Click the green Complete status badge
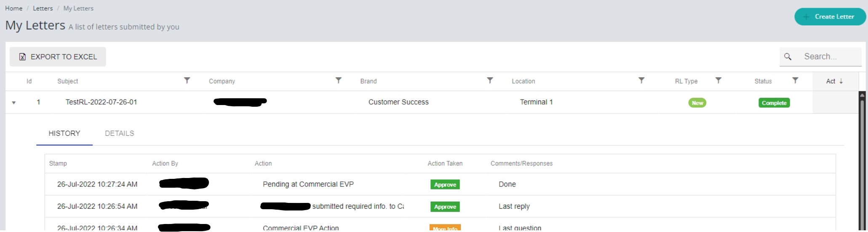Screen dimensions: 868x232 (x=774, y=103)
